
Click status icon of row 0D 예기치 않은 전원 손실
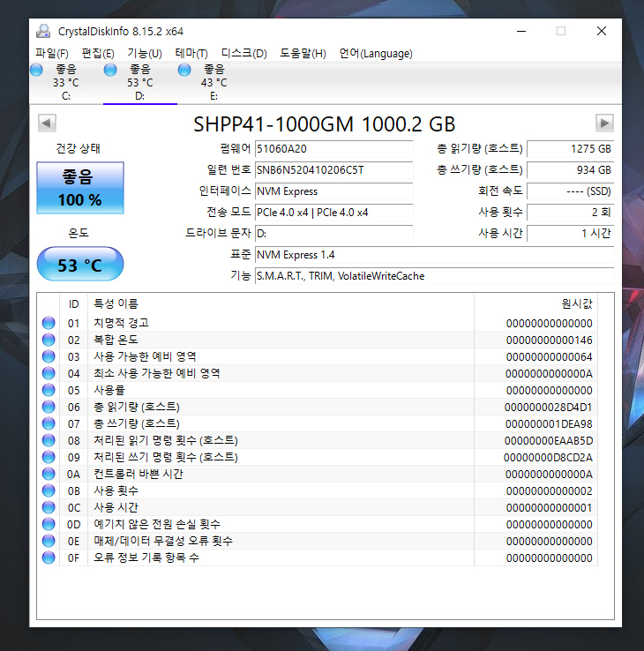point(49,524)
